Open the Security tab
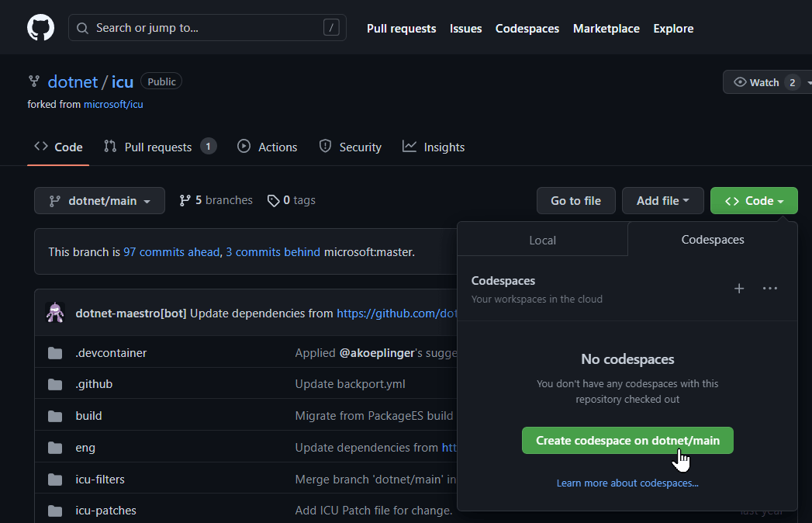The image size is (812, 523). [x=351, y=147]
